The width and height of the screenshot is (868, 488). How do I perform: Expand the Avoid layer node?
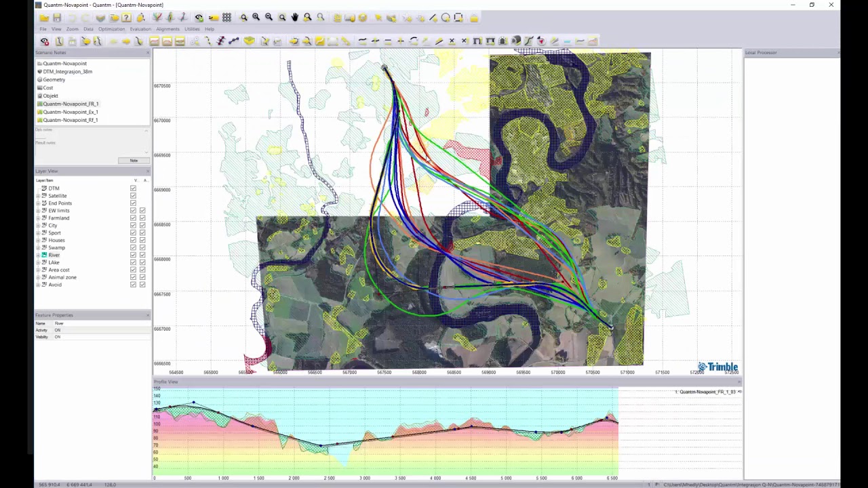pos(39,285)
